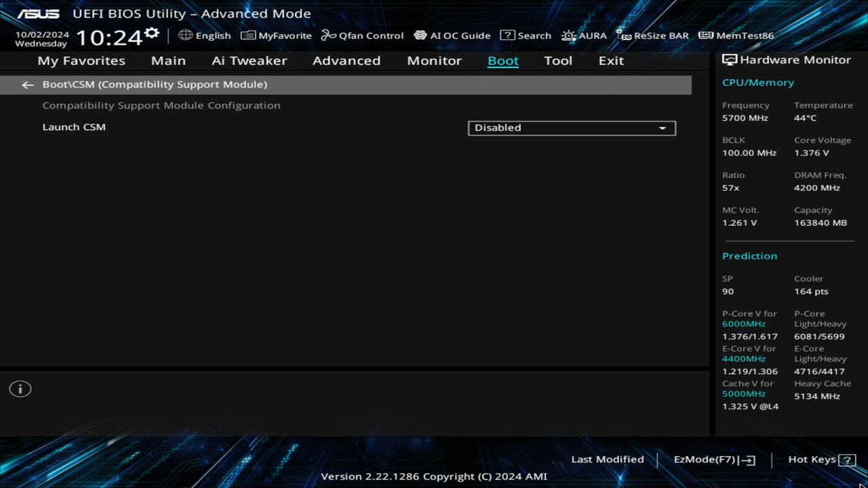Screen dimensions: 868x488
Task: Open MyFavorite settings
Action: [275, 35]
